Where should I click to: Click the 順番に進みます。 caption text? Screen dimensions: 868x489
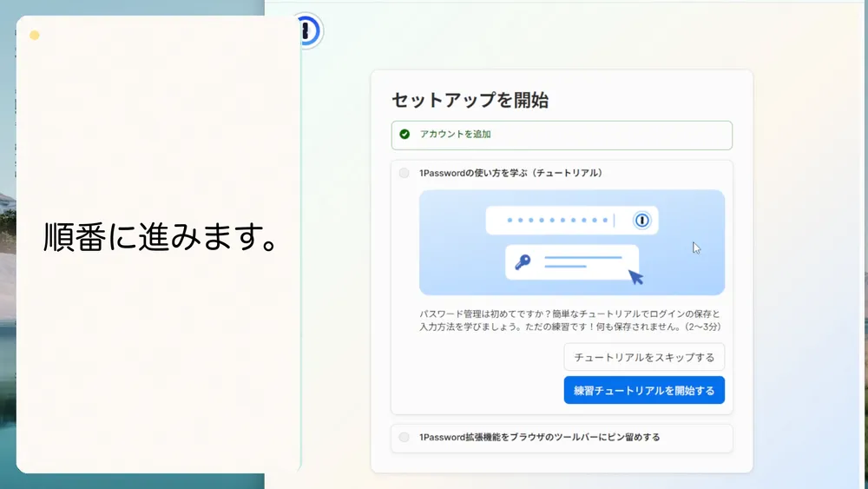pos(161,237)
